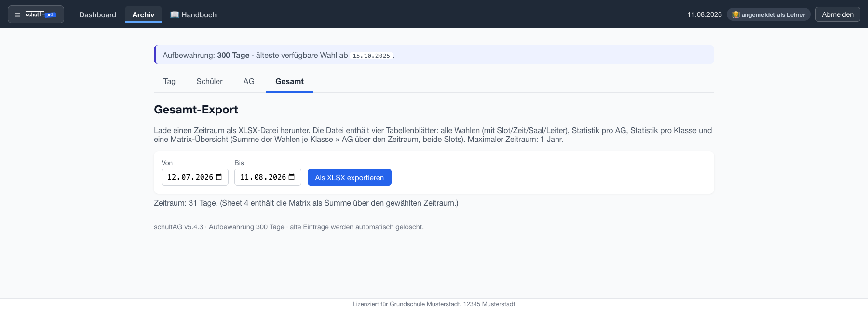The width and height of the screenshot is (868, 309).
Task: Open the Handbuch page
Action: pos(193,14)
